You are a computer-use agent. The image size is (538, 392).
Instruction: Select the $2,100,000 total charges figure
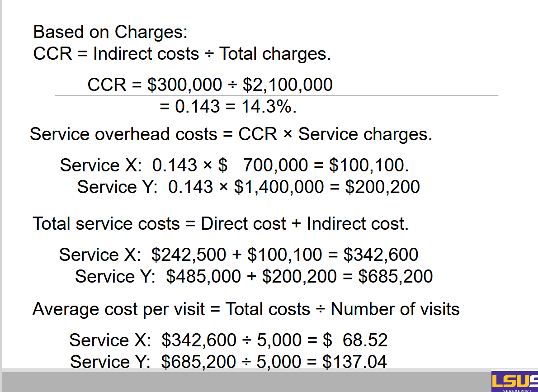pyautogui.click(x=288, y=85)
